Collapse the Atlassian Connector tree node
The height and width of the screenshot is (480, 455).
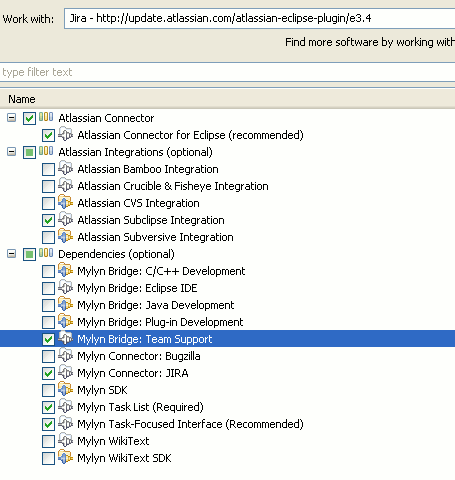pos(11,118)
